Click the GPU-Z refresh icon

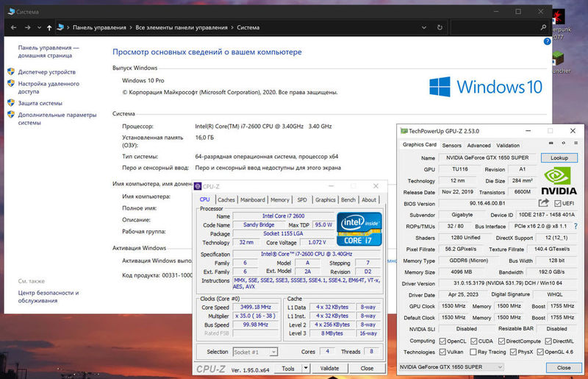[x=563, y=143]
